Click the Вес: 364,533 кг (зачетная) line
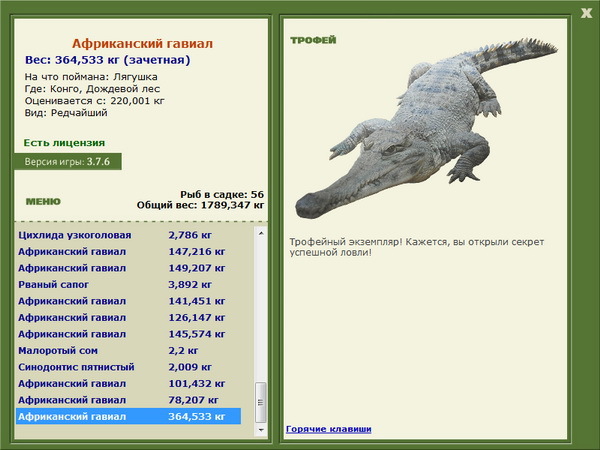The width and height of the screenshot is (600, 450). pyautogui.click(x=108, y=60)
